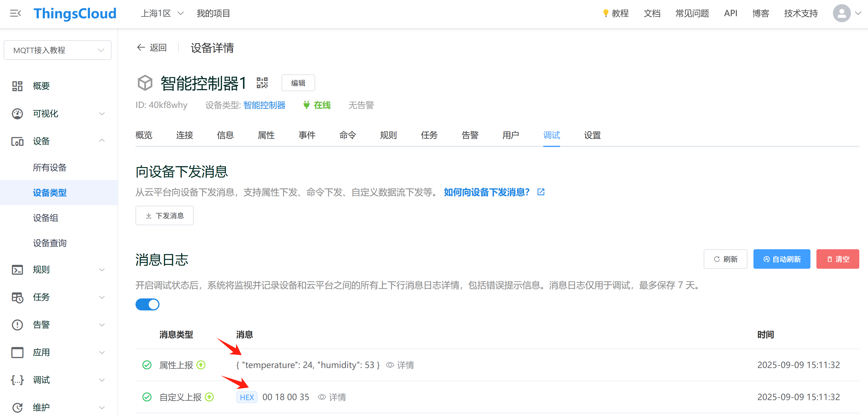Click the green success icon on 属性上报 row

click(x=147, y=365)
